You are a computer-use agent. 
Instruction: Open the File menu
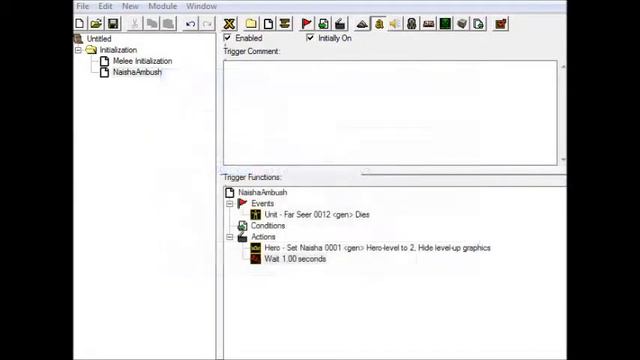tap(82, 6)
